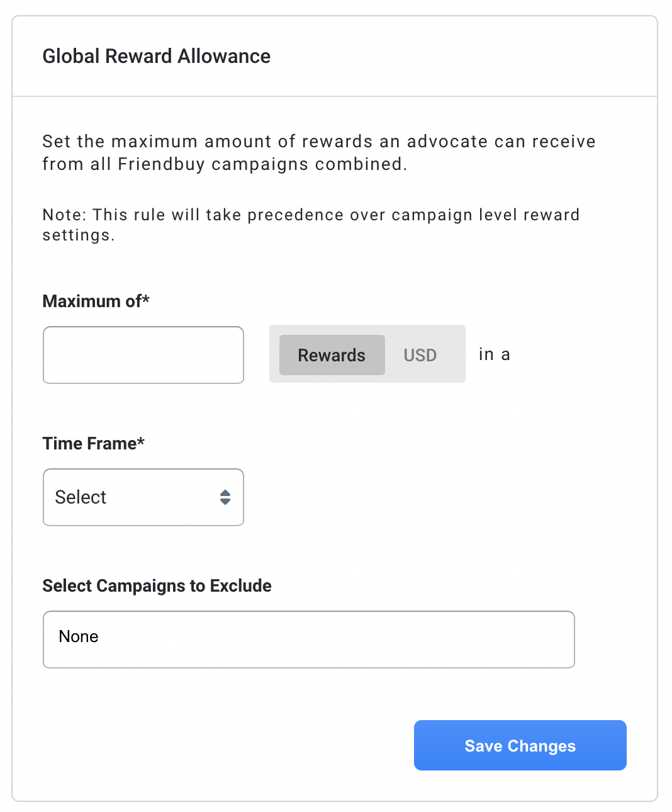
Task: Click the up-down arrows icon in Time Frame select
Action: tap(225, 497)
